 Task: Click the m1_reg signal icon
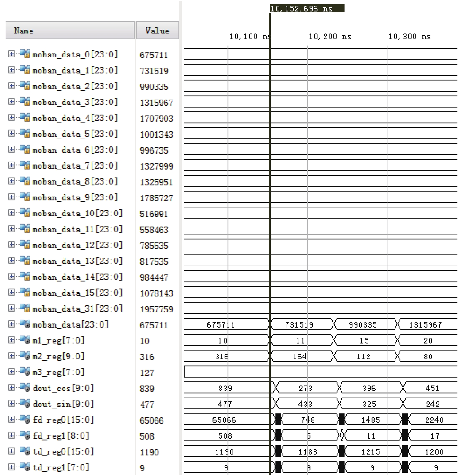coord(25,340)
